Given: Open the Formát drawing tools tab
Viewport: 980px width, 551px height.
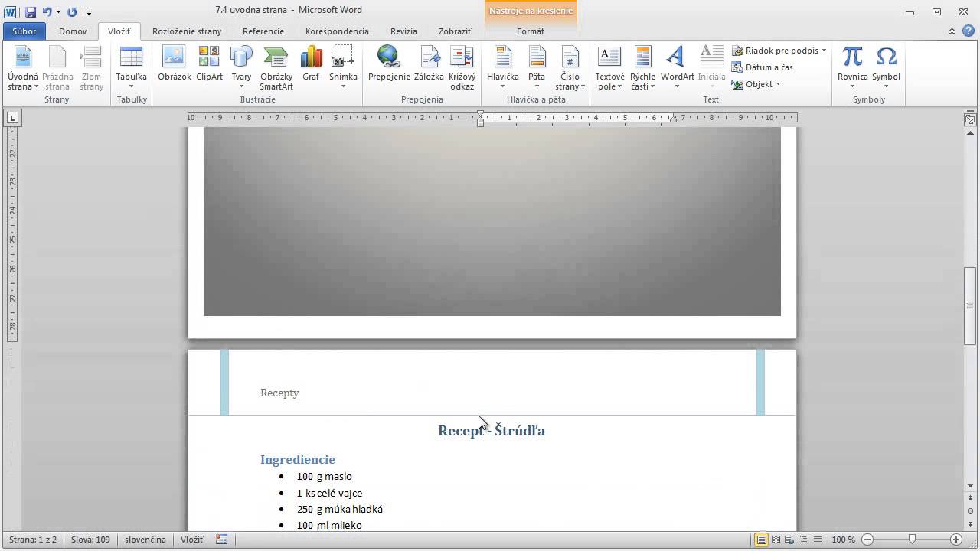Looking at the screenshot, I should 531,31.
